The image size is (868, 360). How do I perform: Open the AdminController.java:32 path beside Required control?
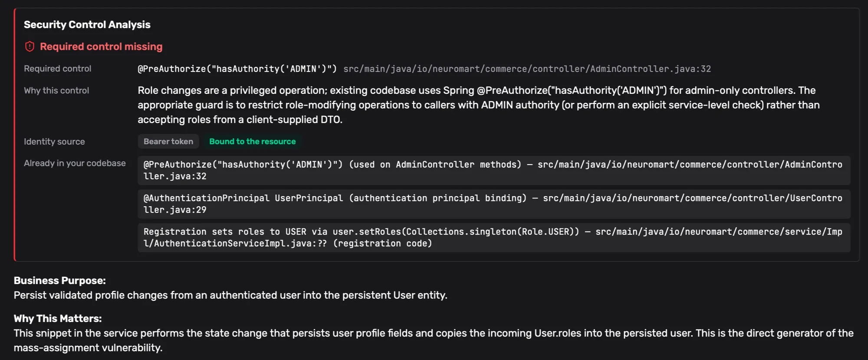point(527,69)
